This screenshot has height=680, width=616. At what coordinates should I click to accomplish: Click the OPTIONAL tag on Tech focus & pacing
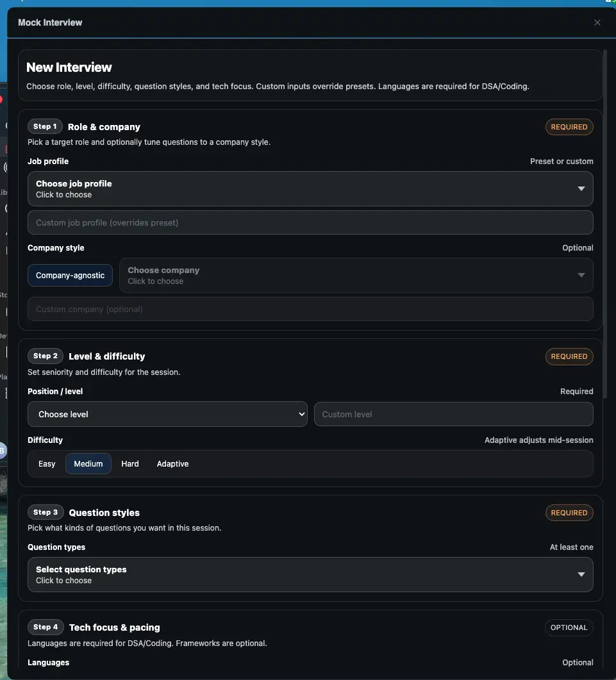tap(569, 627)
